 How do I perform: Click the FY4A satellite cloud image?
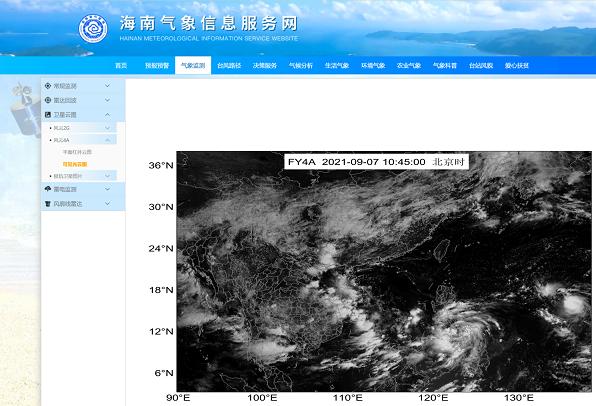pyautogui.click(x=384, y=271)
